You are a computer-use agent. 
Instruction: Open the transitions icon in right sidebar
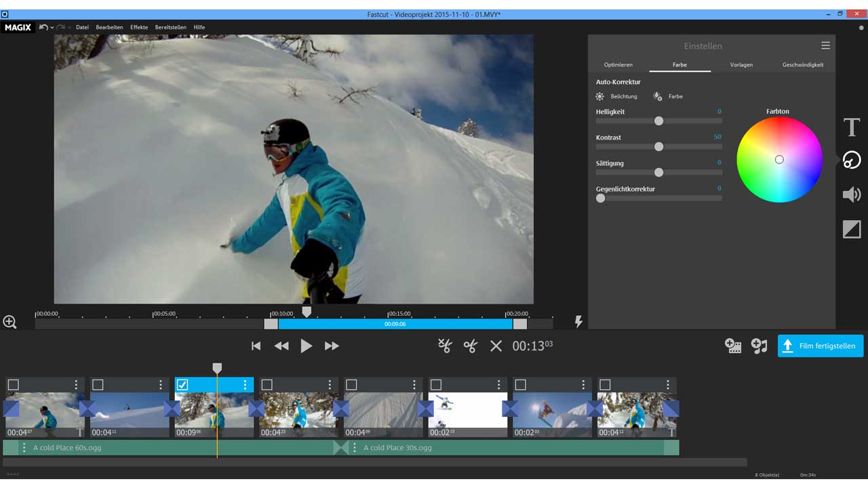(x=852, y=230)
